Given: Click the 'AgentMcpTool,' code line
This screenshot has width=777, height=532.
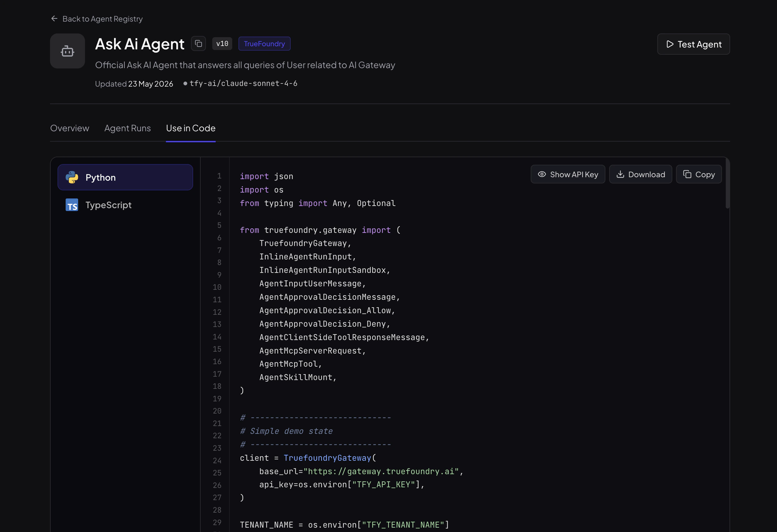Looking at the screenshot, I should (290, 364).
